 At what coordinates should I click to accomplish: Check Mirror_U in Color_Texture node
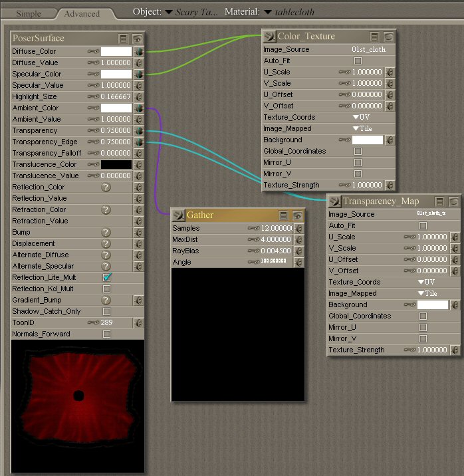(358, 162)
